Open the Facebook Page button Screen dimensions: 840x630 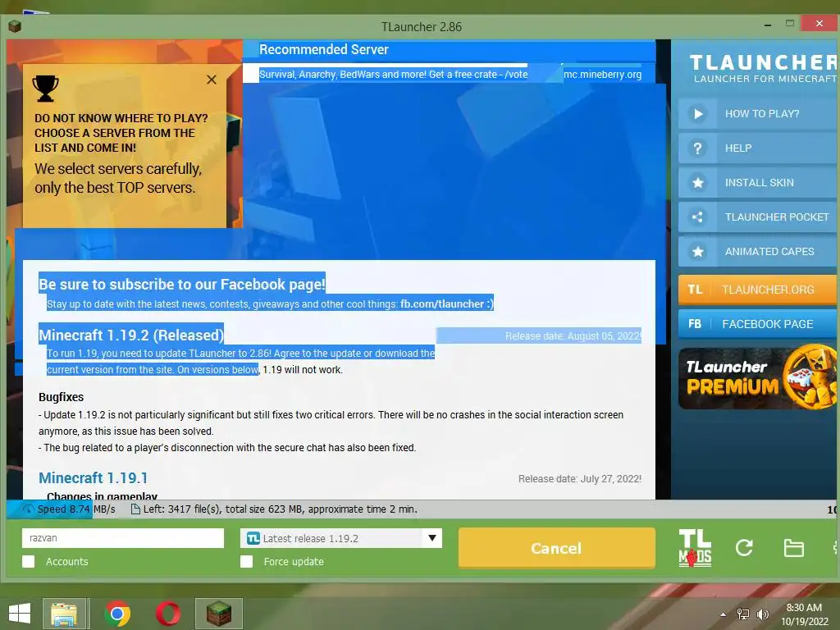click(759, 323)
